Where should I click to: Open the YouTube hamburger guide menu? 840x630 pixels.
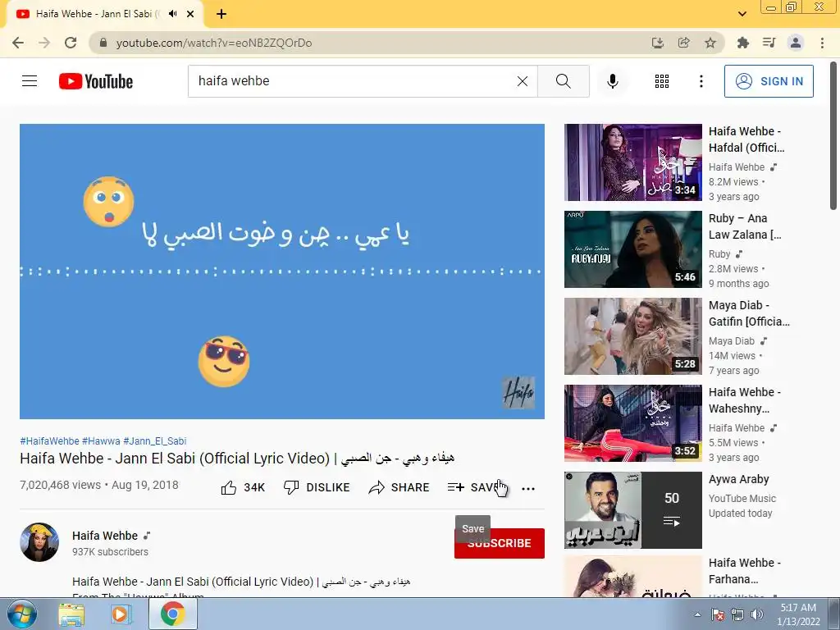(x=30, y=81)
